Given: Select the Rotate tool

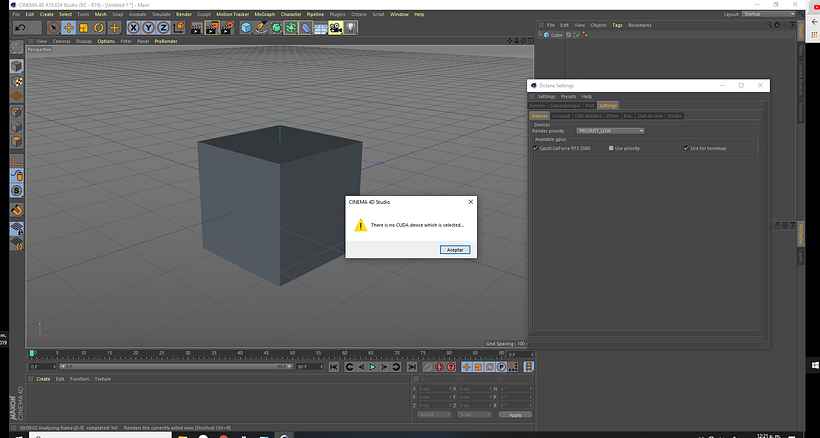Looking at the screenshot, I should tap(99, 28).
